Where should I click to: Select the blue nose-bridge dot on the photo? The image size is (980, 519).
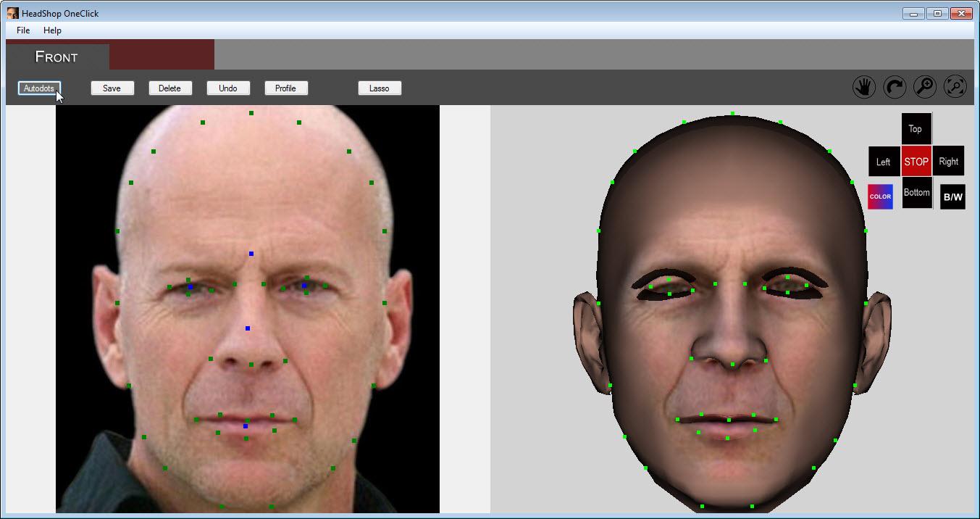coord(248,328)
